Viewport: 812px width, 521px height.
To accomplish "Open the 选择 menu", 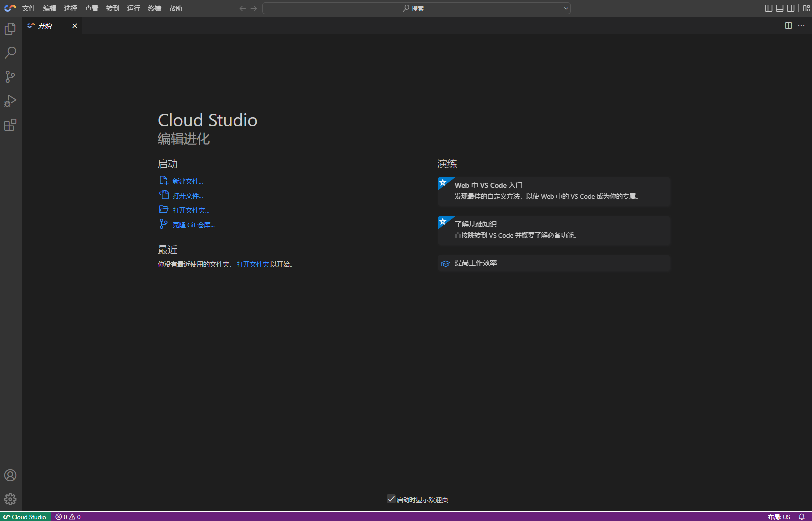I will coord(71,8).
